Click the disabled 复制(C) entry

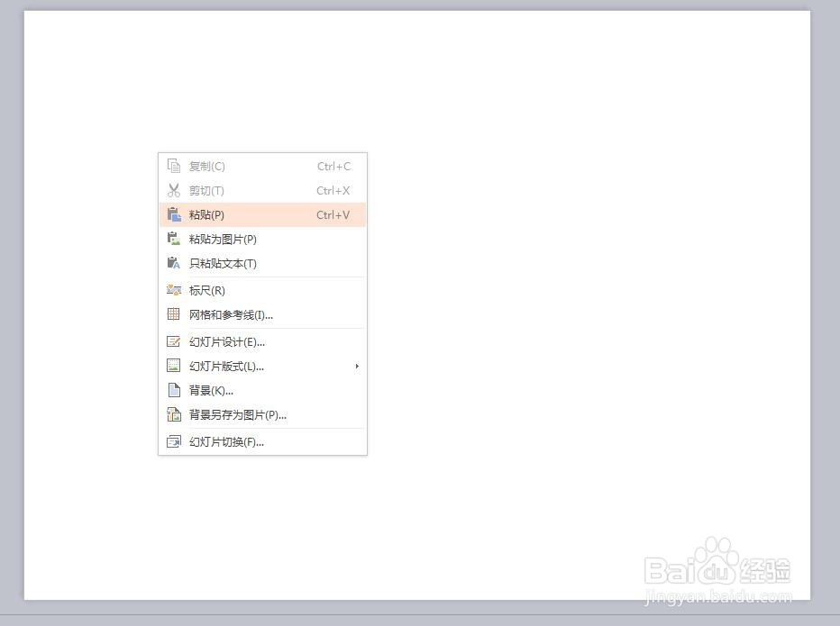click(x=262, y=166)
